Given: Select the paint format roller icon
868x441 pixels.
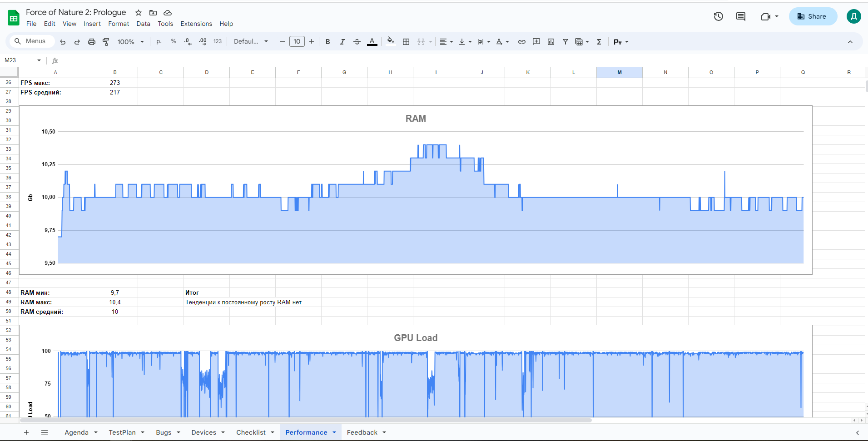Looking at the screenshot, I should pos(106,42).
